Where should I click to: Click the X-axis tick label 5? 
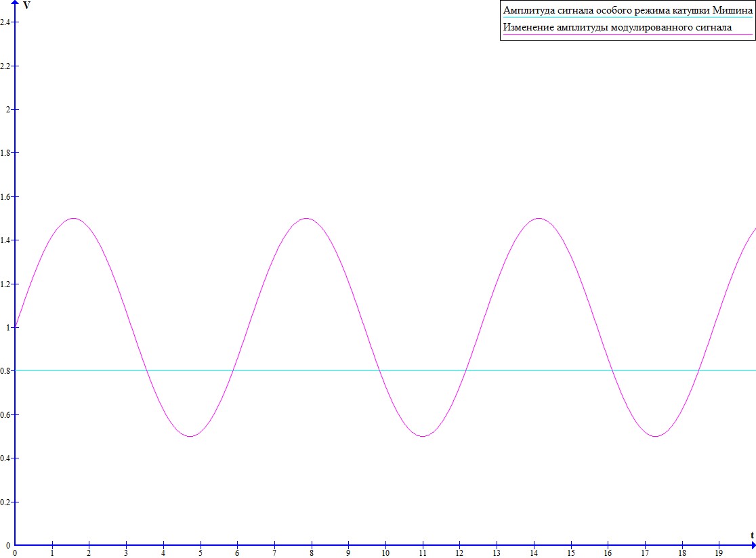pos(200,553)
